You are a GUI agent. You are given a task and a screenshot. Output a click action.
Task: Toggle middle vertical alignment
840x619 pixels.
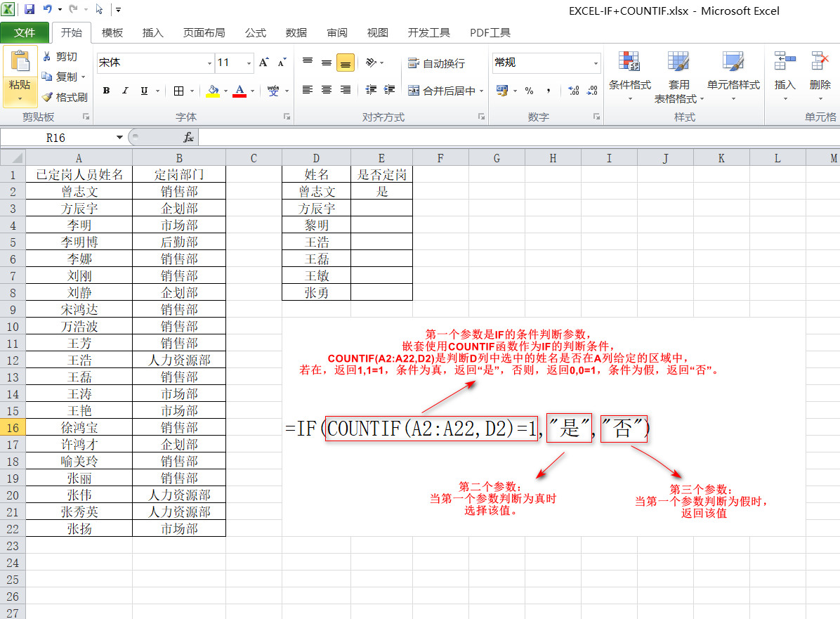pos(327,63)
